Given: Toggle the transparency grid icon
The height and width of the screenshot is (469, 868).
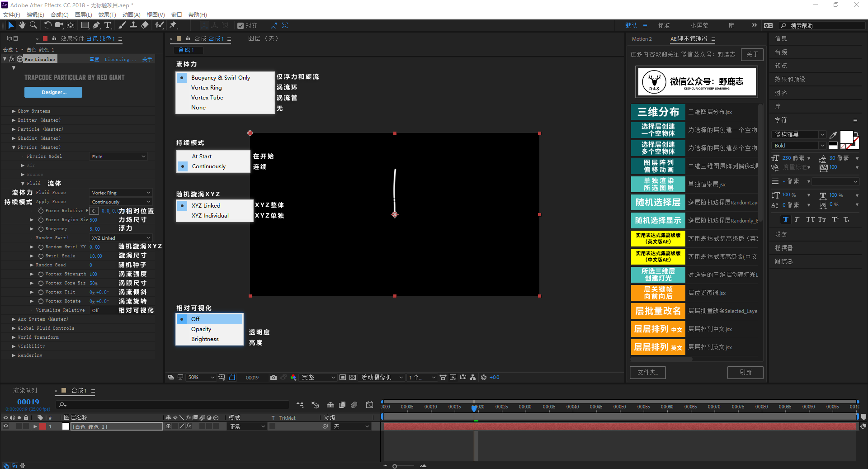Looking at the screenshot, I should point(353,377).
